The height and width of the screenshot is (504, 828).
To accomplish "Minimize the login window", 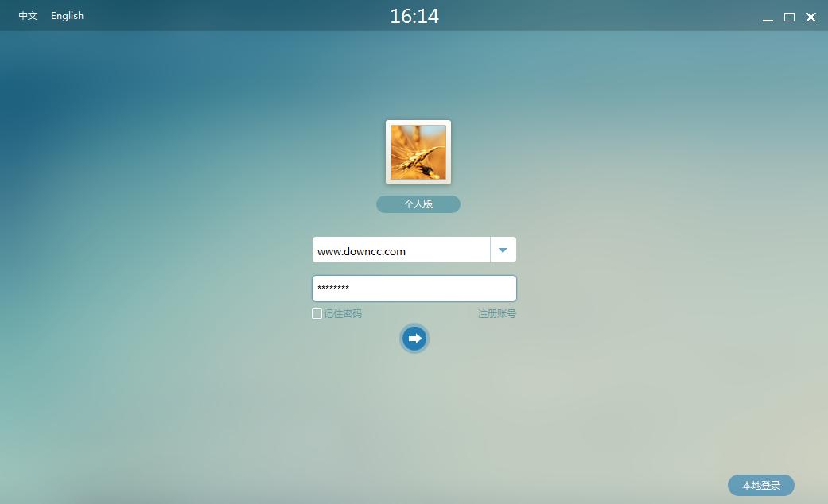I will 768,17.
